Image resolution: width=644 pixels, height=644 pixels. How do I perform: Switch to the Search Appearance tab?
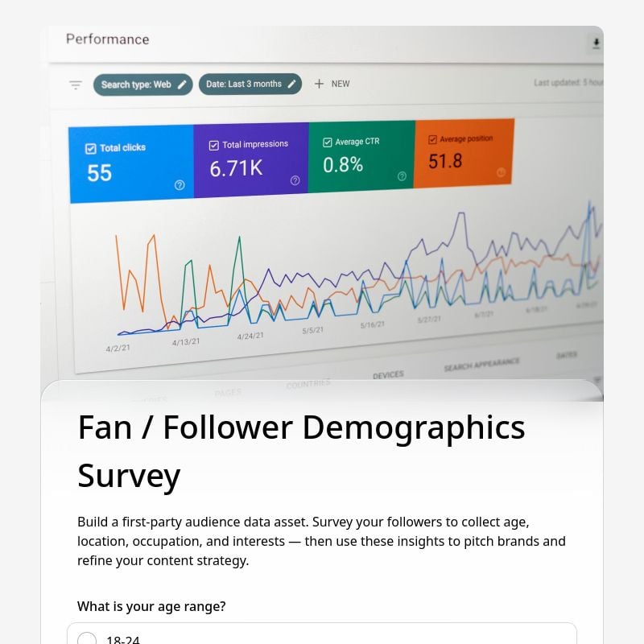(481, 365)
